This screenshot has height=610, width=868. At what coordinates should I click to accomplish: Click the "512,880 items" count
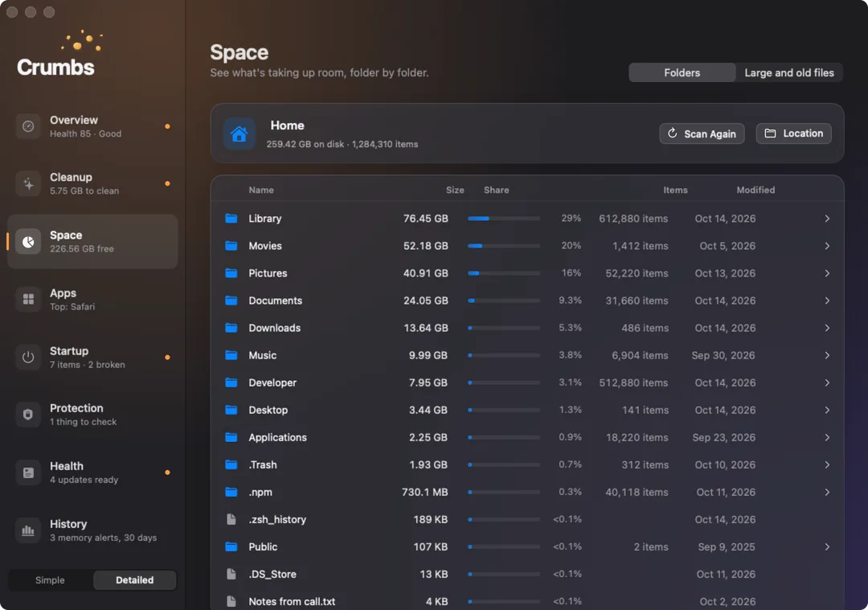coord(633,383)
